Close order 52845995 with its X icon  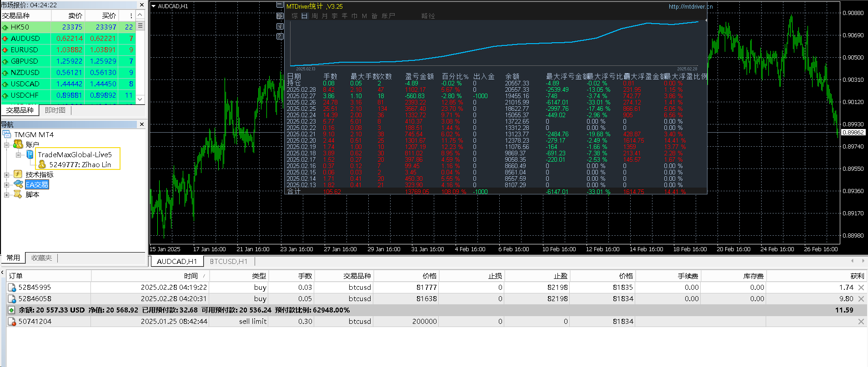861,288
